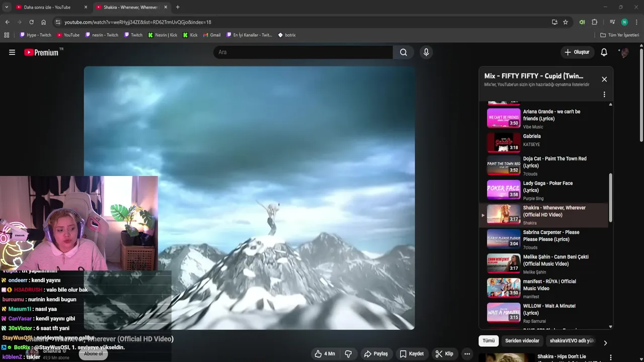
Task: Install app icon in the address bar
Action: point(554,22)
